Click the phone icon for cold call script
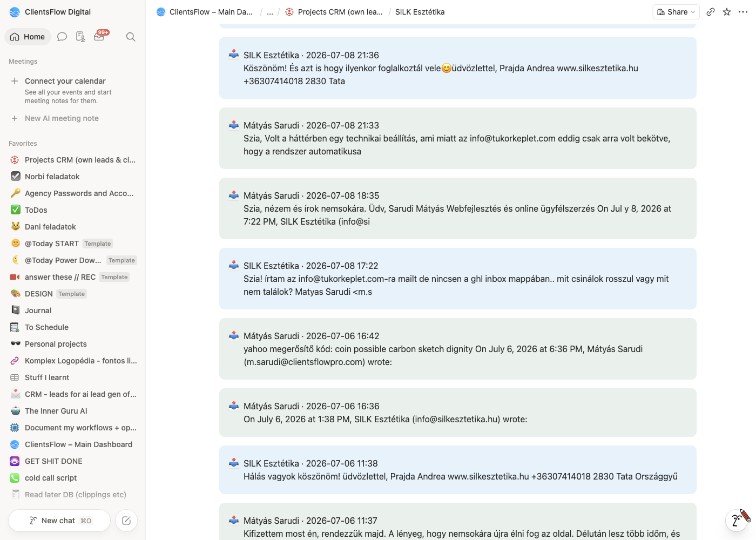 tap(15, 478)
